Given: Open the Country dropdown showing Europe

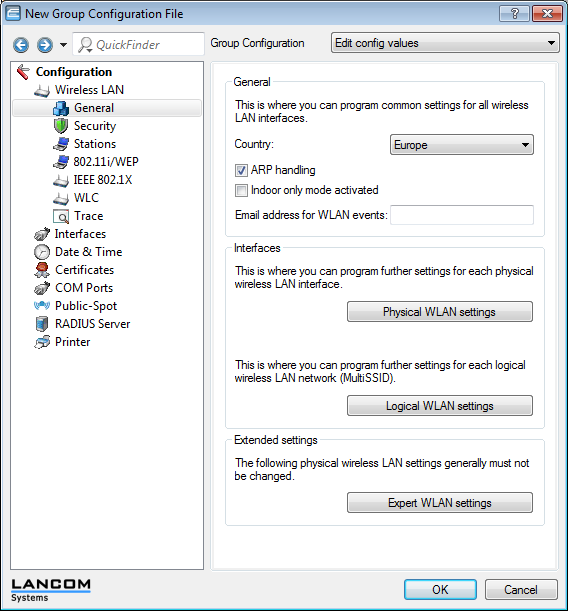Looking at the screenshot, I should pos(462,145).
